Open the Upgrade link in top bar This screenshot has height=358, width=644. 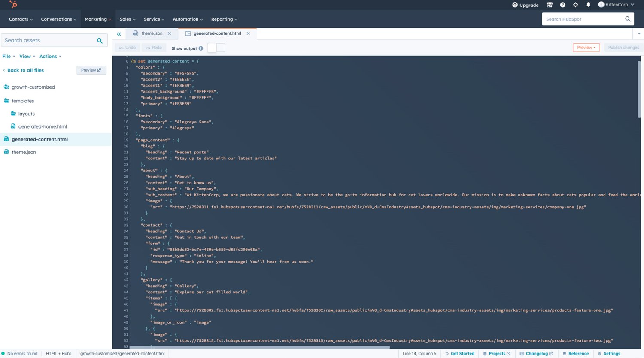[525, 5]
